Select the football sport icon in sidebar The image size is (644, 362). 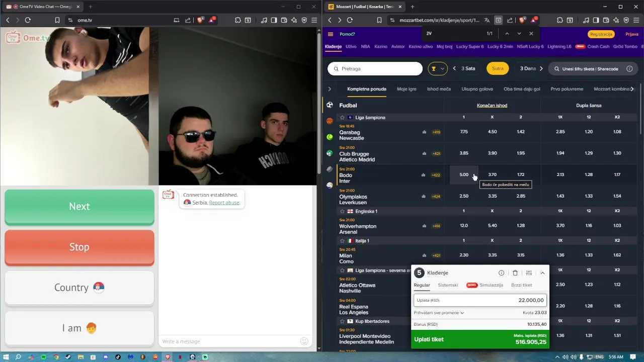point(330,105)
